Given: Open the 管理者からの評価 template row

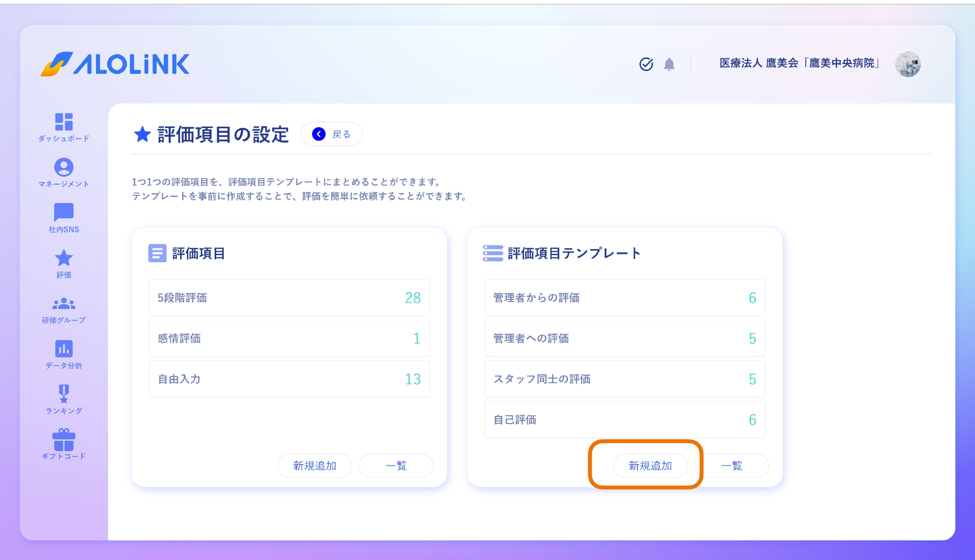Looking at the screenshot, I should pyautogui.click(x=625, y=298).
